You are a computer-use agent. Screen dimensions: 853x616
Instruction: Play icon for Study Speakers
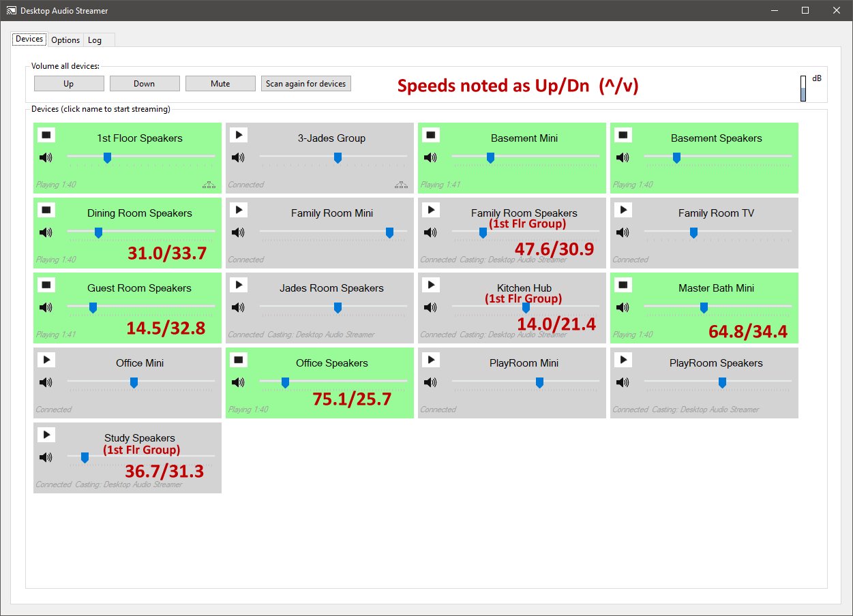point(46,435)
